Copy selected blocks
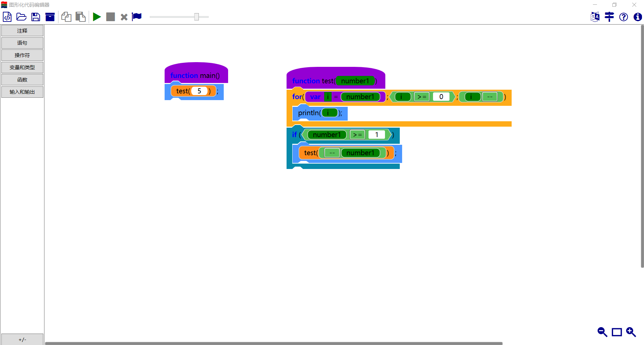Image resolution: width=644 pixels, height=345 pixels. click(x=66, y=17)
